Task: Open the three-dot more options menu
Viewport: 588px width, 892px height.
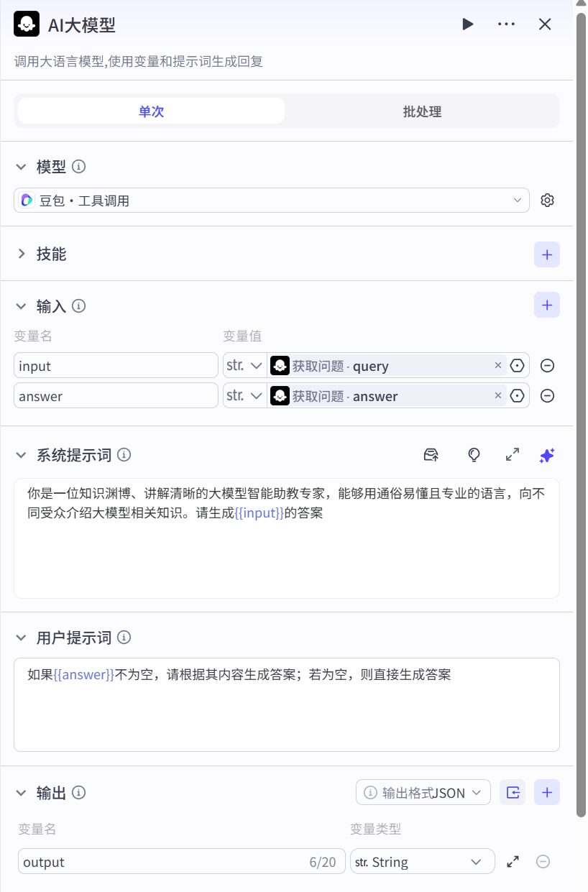Action: coord(506,24)
